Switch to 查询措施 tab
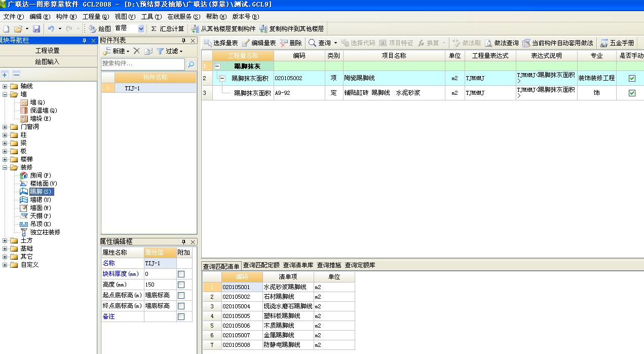This screenshot has width=644, height=354. pos(329,265)
